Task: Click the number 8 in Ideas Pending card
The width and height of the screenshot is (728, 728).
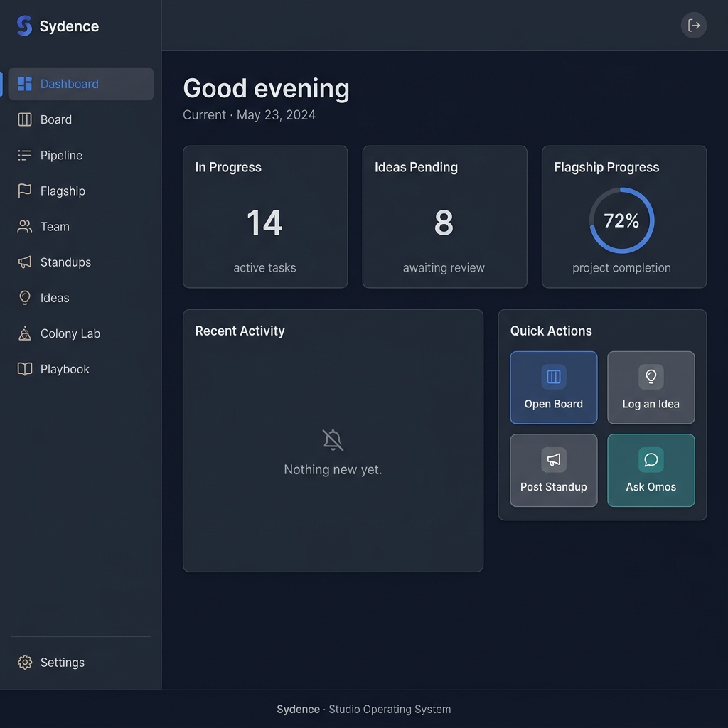Action: pyautogui.click(x=444, y=223)
